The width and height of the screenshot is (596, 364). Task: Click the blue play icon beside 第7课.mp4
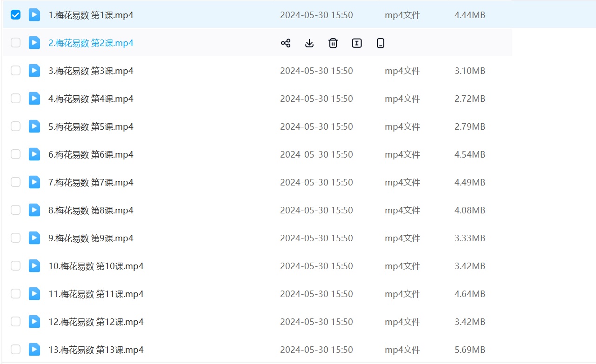34,182
